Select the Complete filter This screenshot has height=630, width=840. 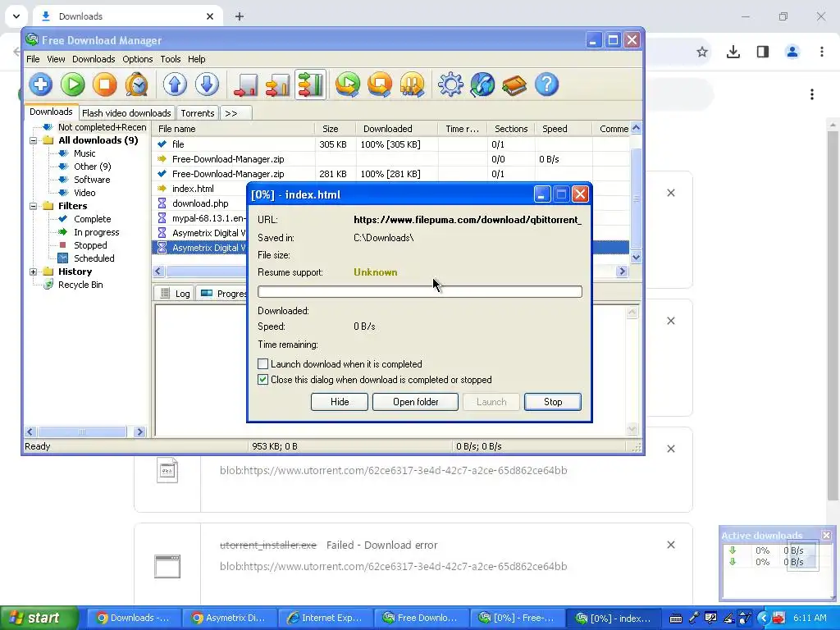(92, 219)
